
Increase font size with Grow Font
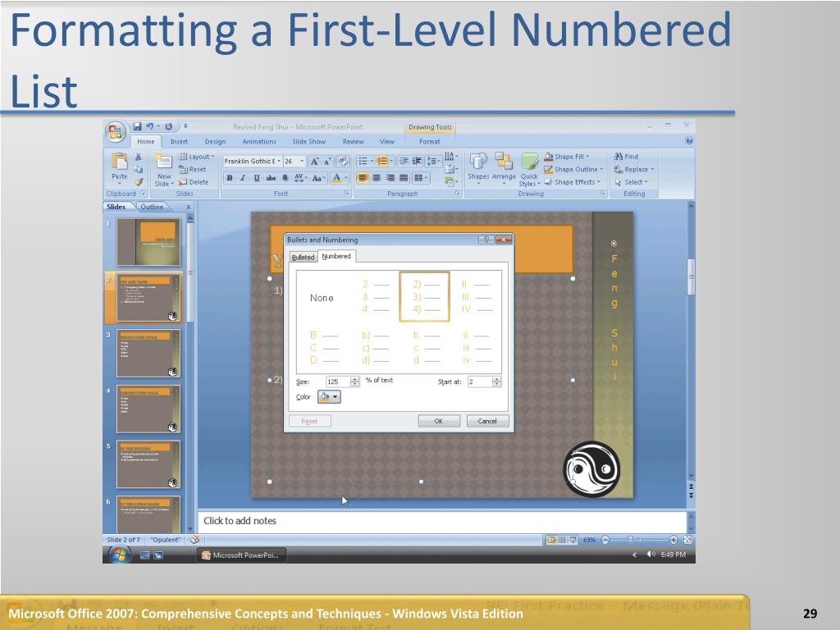pyautogui.click(x=315, y=162)
